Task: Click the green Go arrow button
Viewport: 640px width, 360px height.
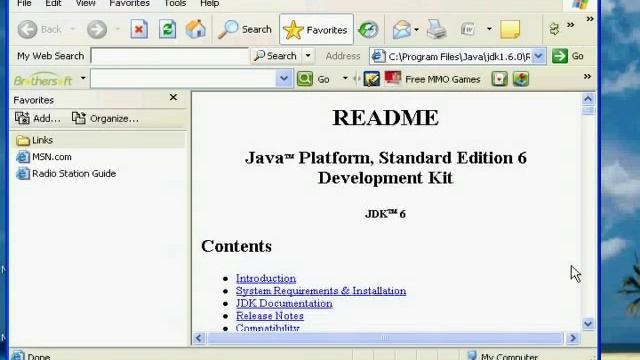Action: pyautogui.click(x=560, y=56)
